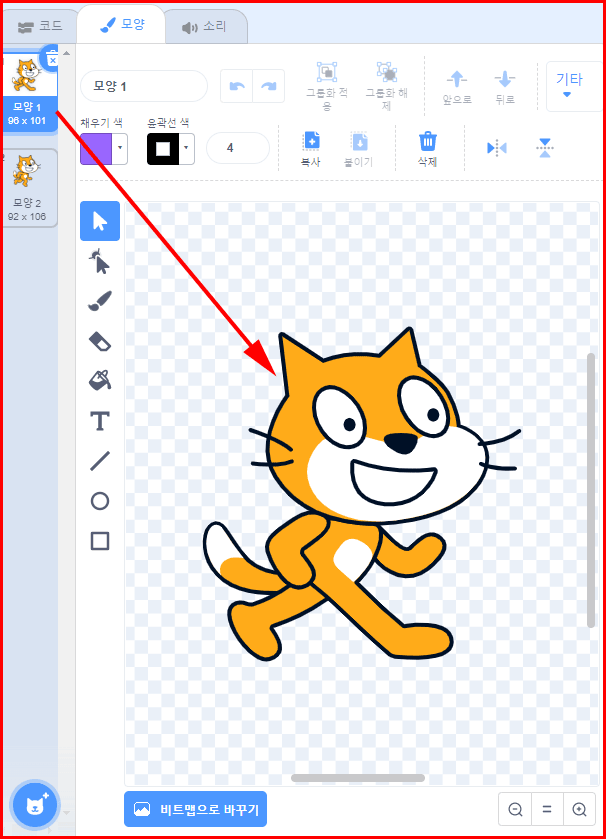The width and height of the screenshot is (606, 839).
Task: Click the costume name field 모양 1
Action: tap(144, 86)
